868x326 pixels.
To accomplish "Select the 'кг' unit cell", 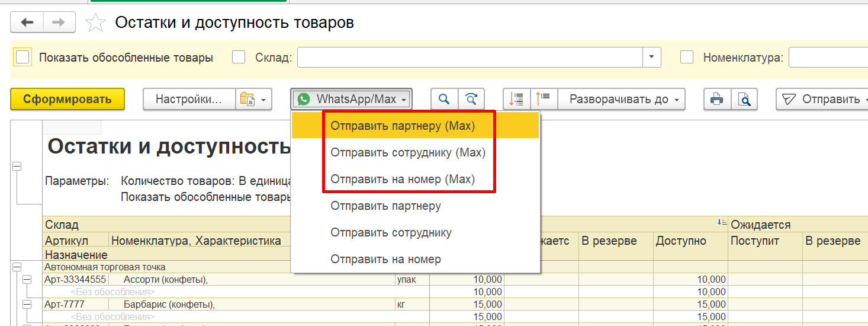I will point(412,305).
